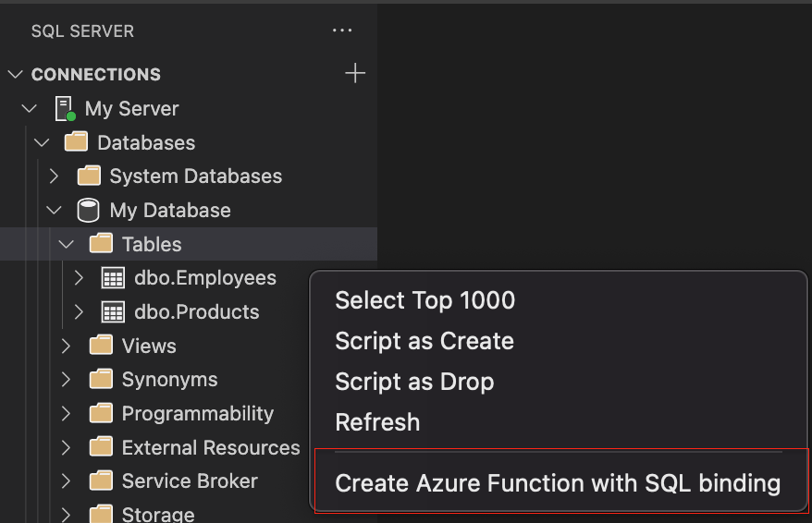Select the Views tree item
This screenshot has height=523, width=812.
pos(148,347)
